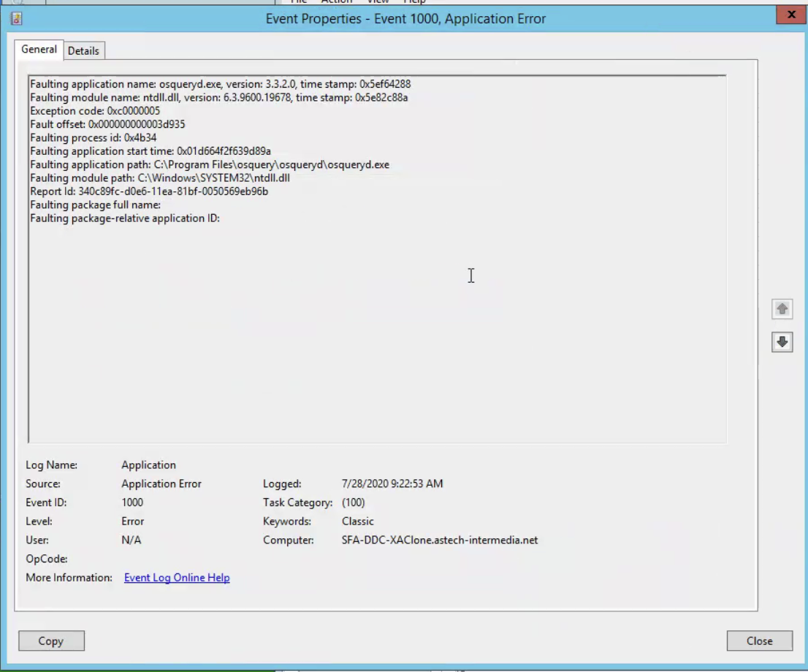The height and width of the screenshot is (672, 808).
Task: Select the General tab
Action: tap(39, 50)
